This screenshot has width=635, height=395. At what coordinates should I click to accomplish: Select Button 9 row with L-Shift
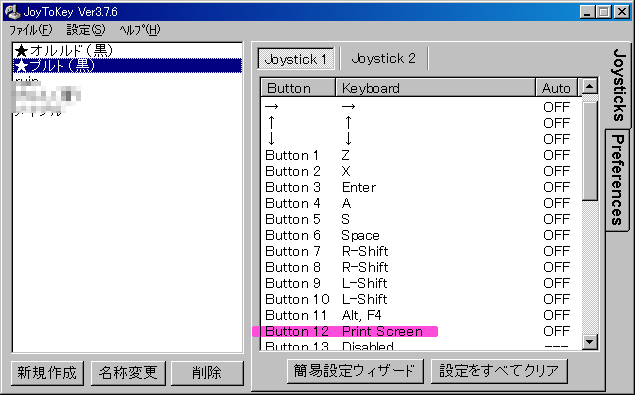pos(421,283)
